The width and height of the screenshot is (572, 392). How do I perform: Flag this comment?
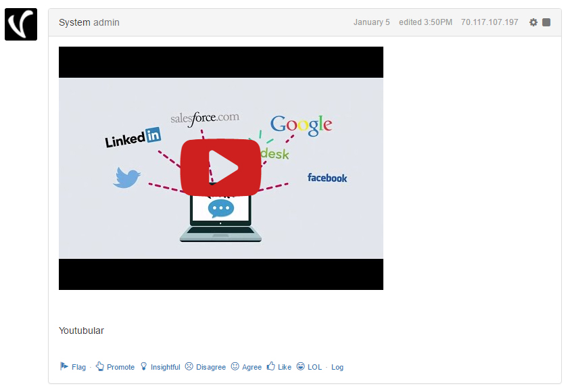point(78,367)
